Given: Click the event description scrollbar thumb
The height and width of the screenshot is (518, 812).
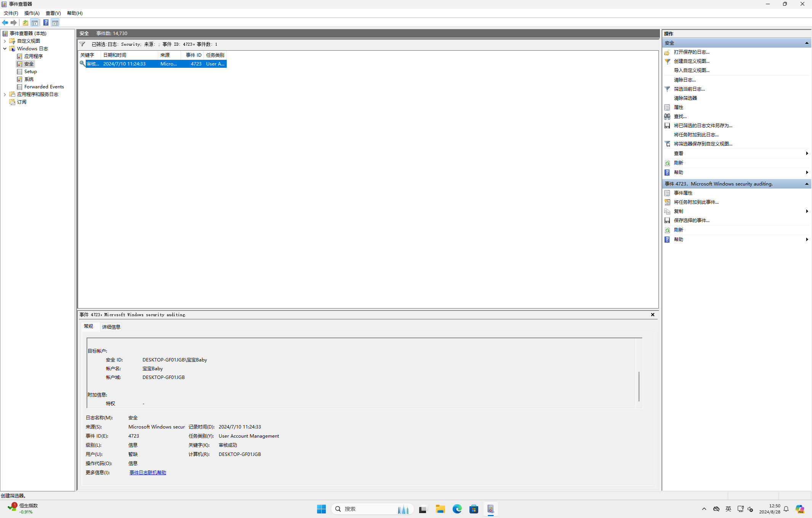Looking at the screenshot, I should coord(639,386).
